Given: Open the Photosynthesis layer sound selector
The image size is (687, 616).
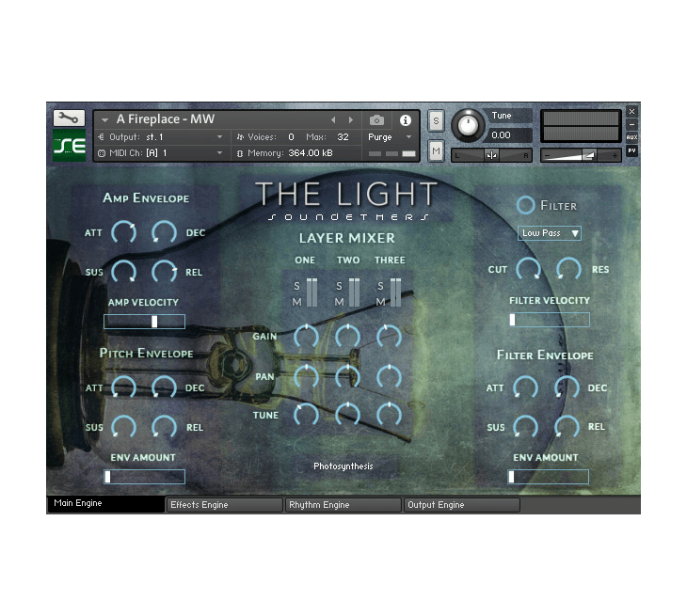Looking at the screenshot, I should tap(343, 466).
